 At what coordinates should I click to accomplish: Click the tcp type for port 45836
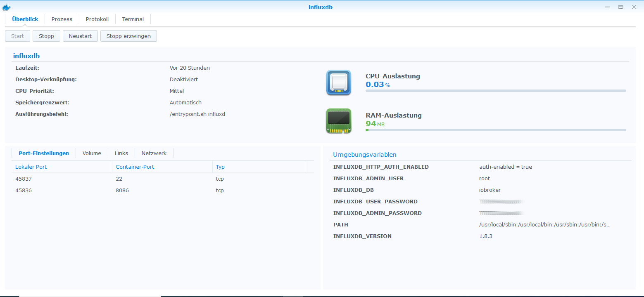click(x=220, y=190)
